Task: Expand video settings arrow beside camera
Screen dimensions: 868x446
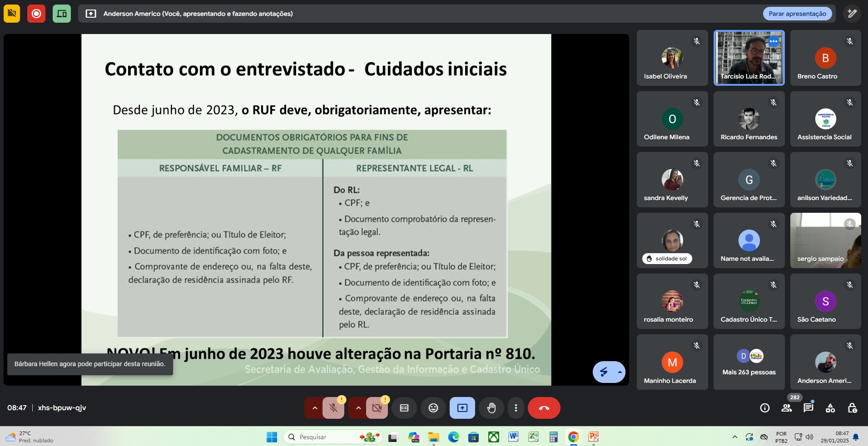Action: (358, 408)
